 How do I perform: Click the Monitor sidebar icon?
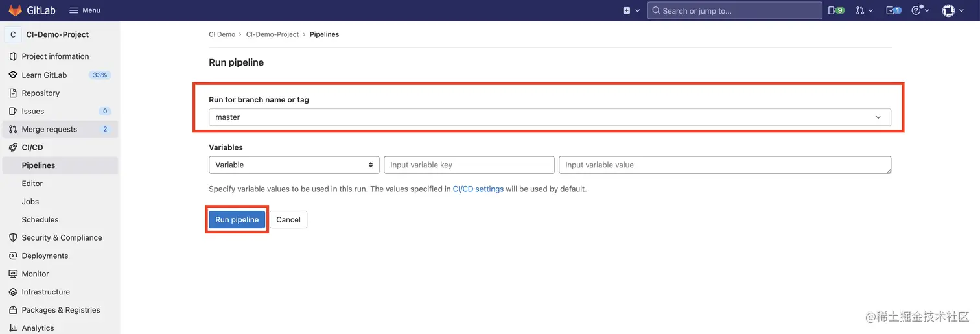13,274
